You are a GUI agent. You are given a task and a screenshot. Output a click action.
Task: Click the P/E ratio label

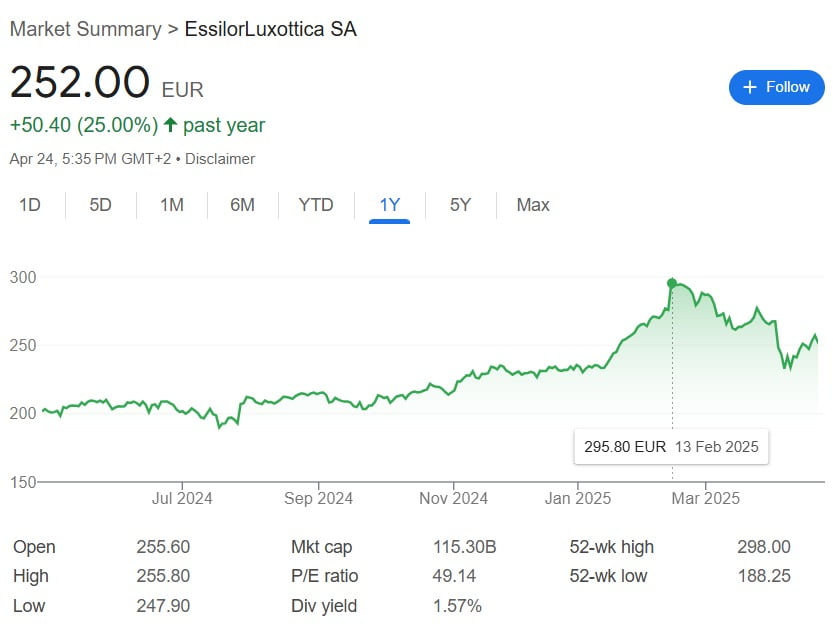tap(324, 576)
